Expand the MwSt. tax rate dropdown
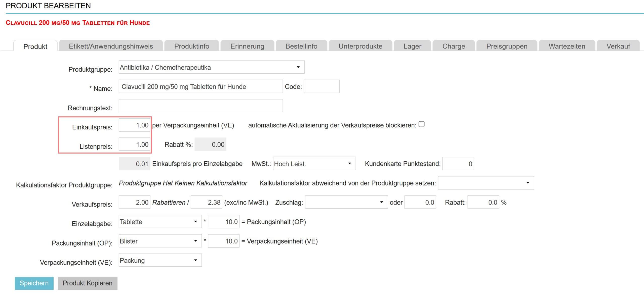This screenshot has height=296, width=644. pos(314,164)
